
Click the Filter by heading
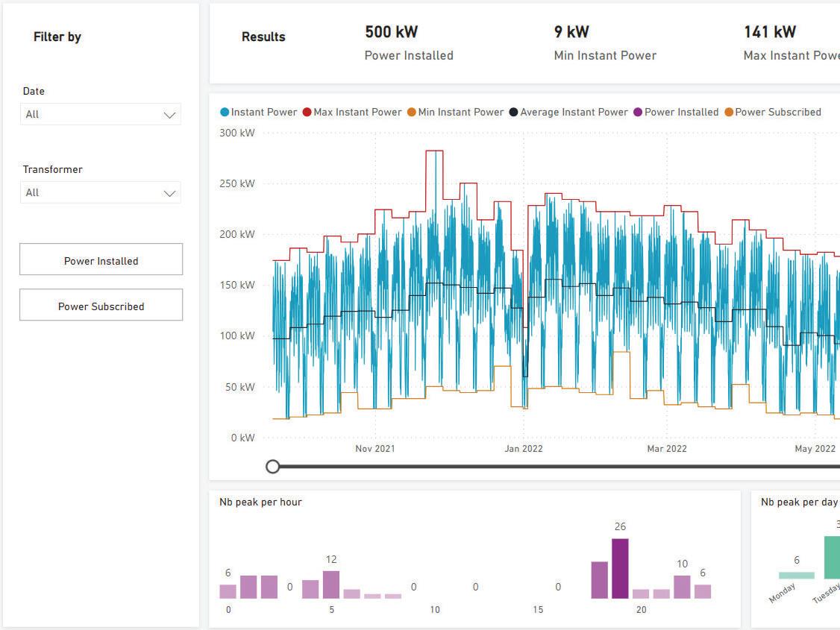tap(57, 37)
